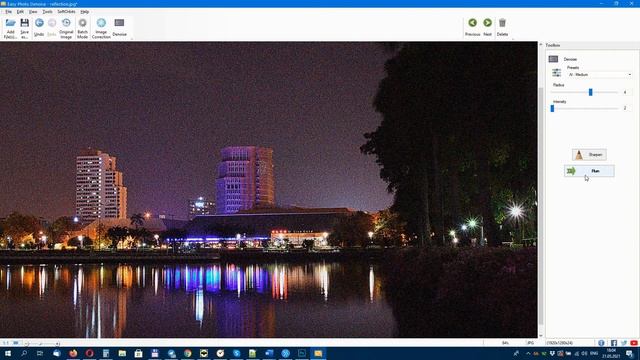Click the Delete trash can icon
This screenshot has width=640, height=360.
(502, 23)
